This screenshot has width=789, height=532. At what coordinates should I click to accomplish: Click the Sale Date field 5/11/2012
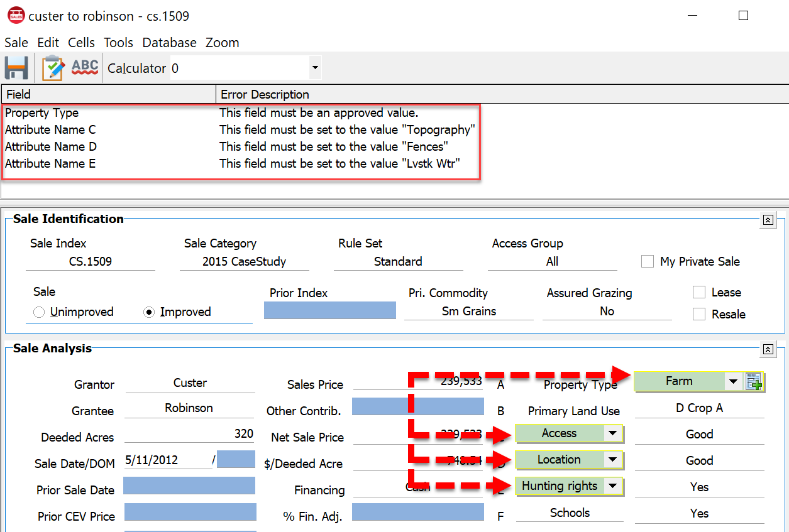tap(168, 460)
